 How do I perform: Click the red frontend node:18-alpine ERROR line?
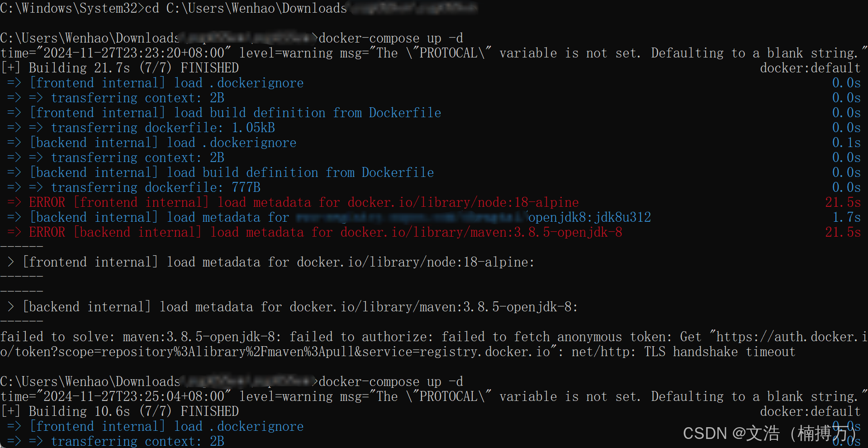(304, 202)
